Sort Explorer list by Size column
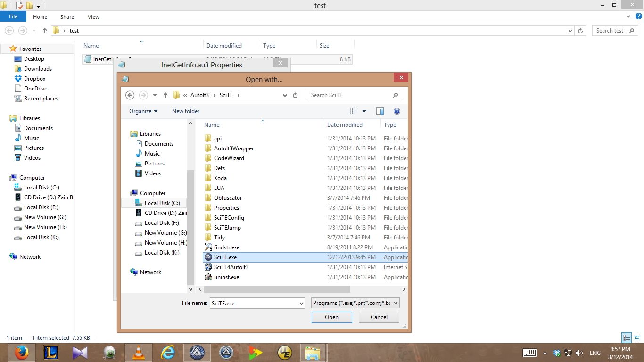The image size is (644, 362). (335, 46)
